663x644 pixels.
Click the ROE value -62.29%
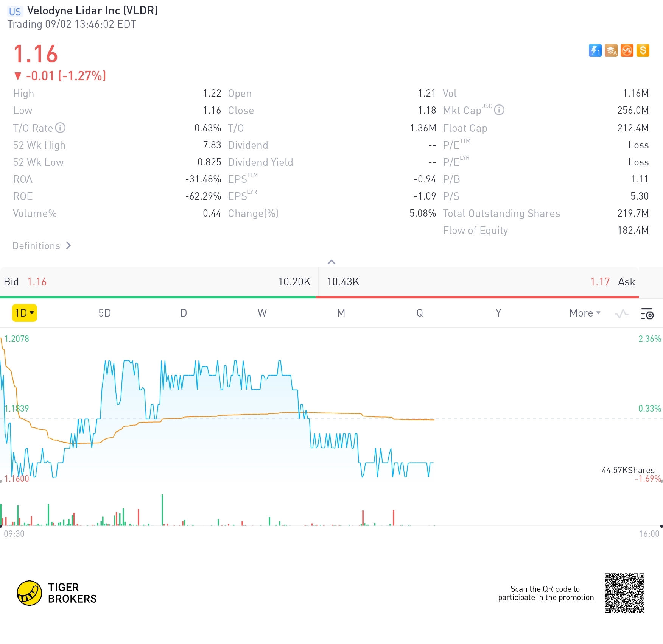[203, 196]
